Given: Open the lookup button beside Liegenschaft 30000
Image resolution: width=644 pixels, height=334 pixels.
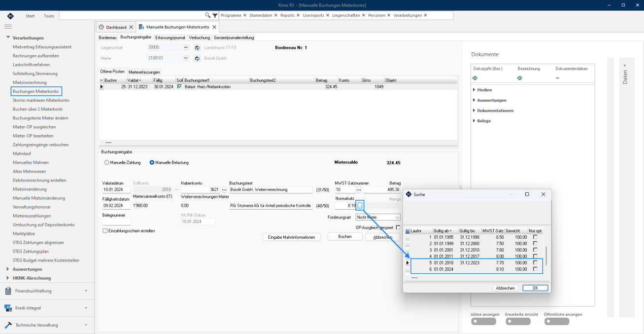Looking at the screenshot, I should [x=186, y=48].
